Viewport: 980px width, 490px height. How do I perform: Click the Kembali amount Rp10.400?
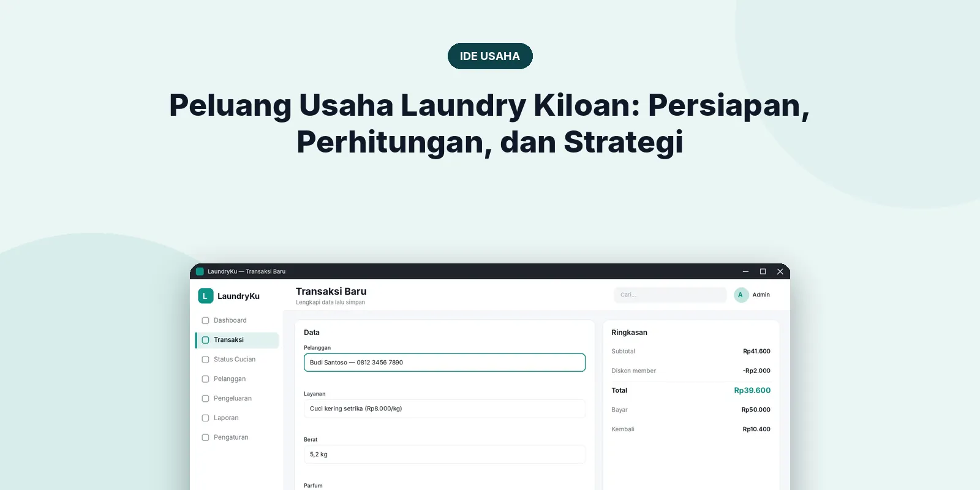756,429
